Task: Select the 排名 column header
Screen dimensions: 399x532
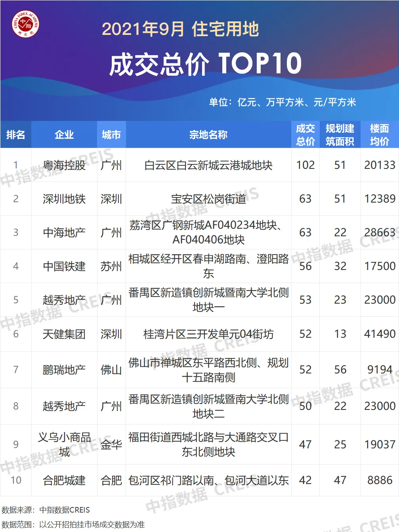Action: [16, 135]
